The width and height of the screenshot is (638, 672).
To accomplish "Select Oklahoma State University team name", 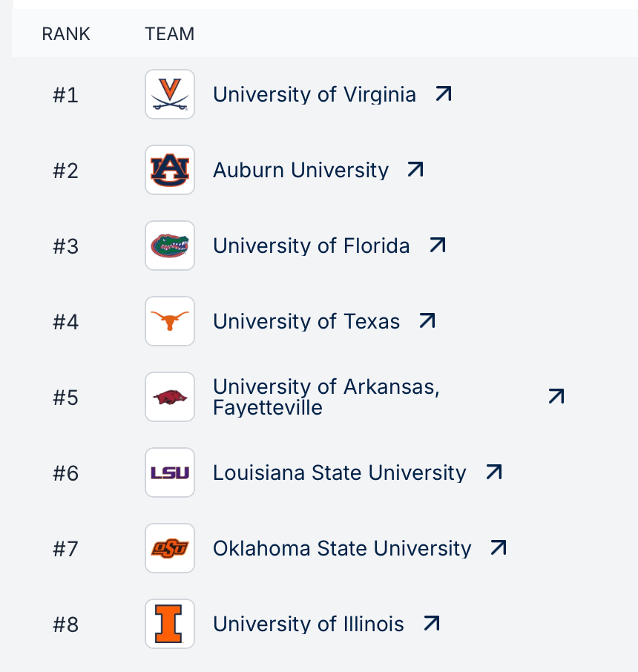I will (x=342, y=548).
